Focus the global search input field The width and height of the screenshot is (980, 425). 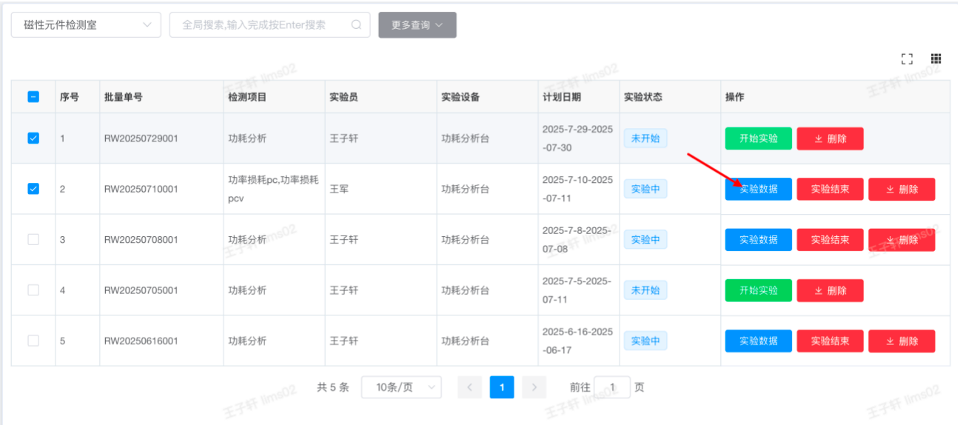point(259,25)
